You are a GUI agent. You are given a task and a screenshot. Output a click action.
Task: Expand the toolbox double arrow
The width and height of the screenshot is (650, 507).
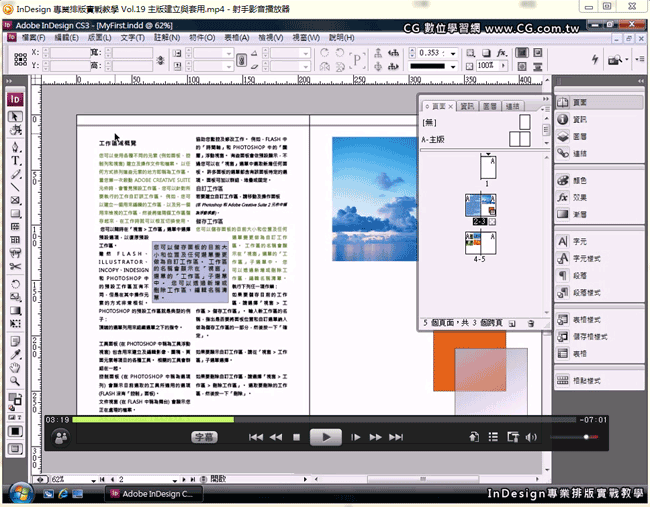10,81
